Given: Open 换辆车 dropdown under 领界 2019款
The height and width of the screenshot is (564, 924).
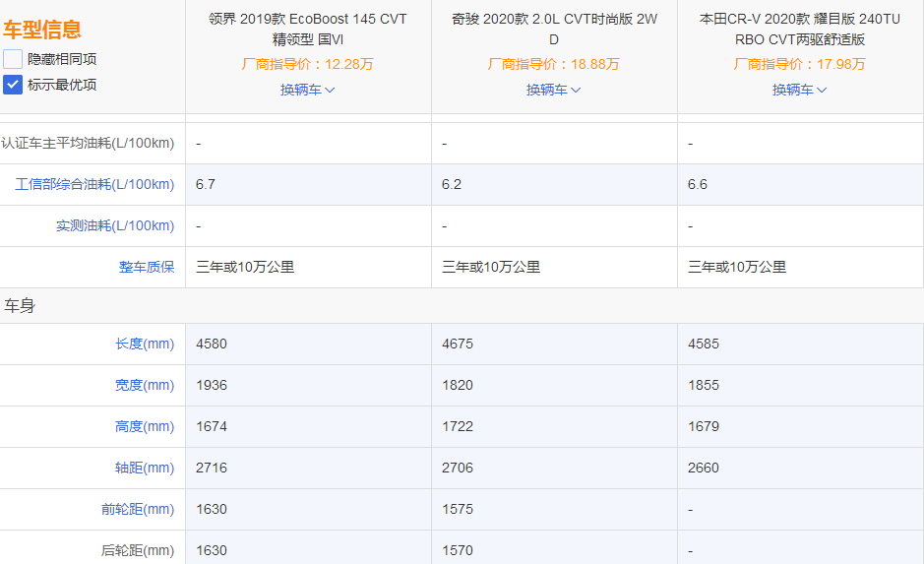Looking at the screenshot, I should 308,90.
